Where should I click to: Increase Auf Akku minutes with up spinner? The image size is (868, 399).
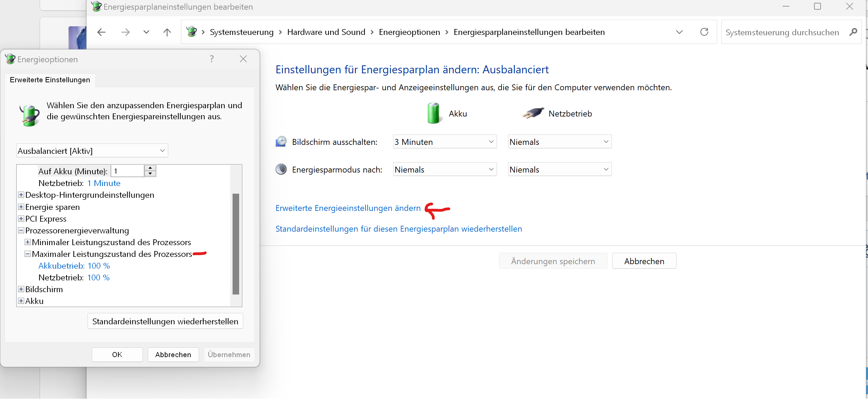pos(150,168)
